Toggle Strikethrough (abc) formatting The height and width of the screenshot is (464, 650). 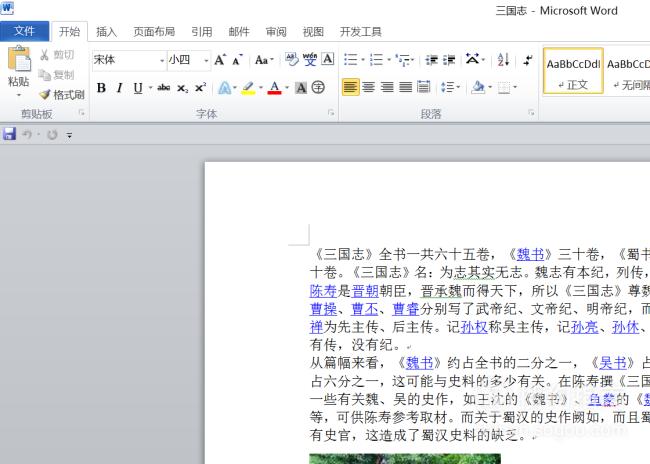click(x=164, y=88)
